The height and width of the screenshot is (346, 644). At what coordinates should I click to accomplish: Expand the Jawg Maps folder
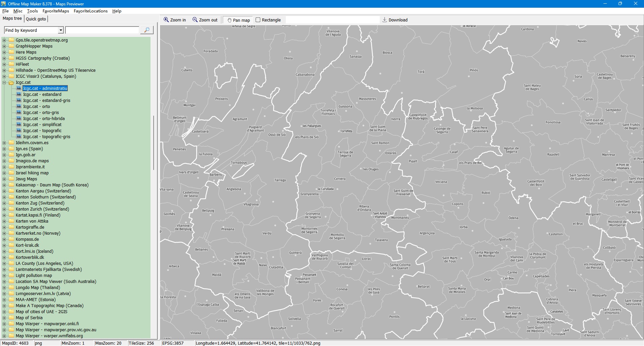4,179
